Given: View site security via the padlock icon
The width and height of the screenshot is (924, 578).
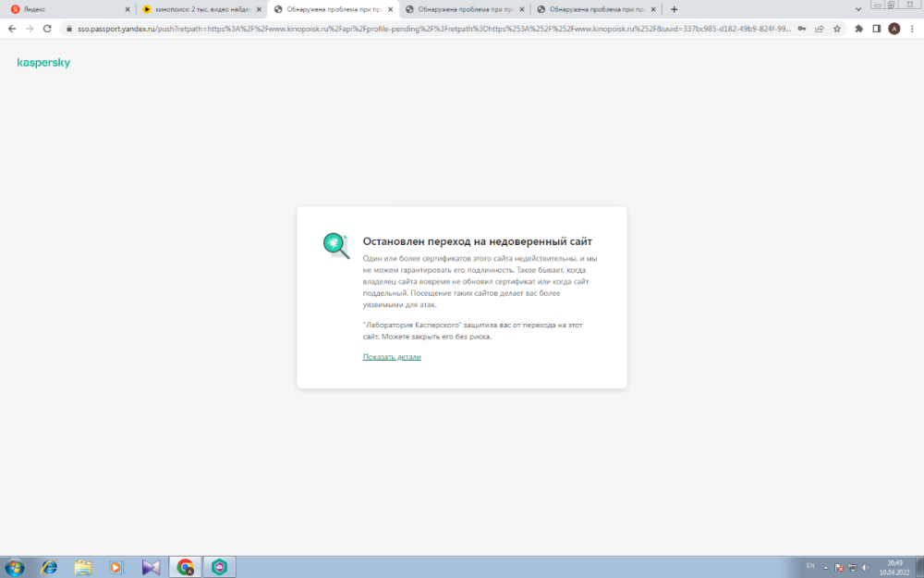Looking at the screenshot, I should tap(69, 28).
